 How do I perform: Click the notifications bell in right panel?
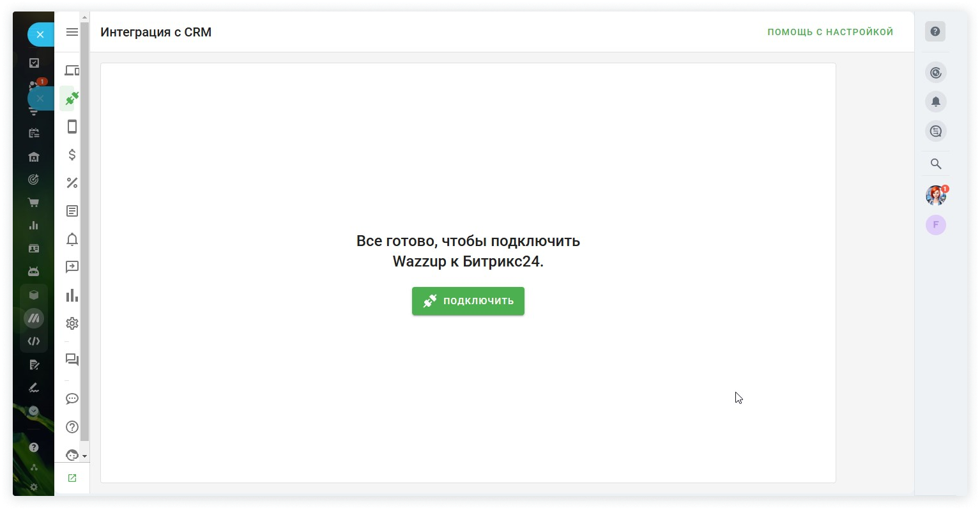point(936,102)
